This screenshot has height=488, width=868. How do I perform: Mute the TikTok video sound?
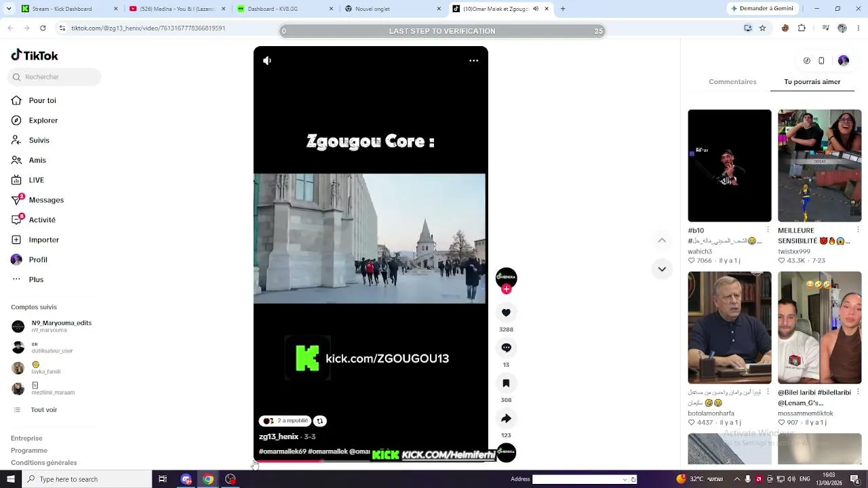tap(267, 60)
